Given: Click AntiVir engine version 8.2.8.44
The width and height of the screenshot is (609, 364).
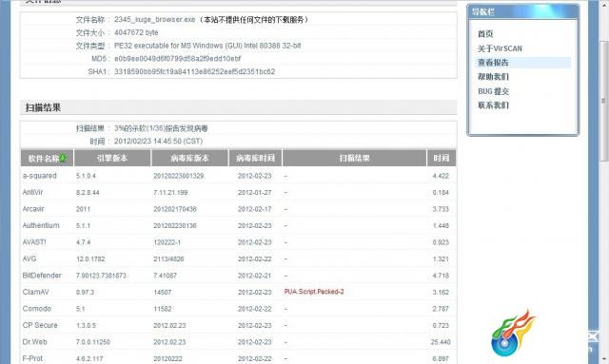Looking at the screenshot, I should [x=88, y=193].
